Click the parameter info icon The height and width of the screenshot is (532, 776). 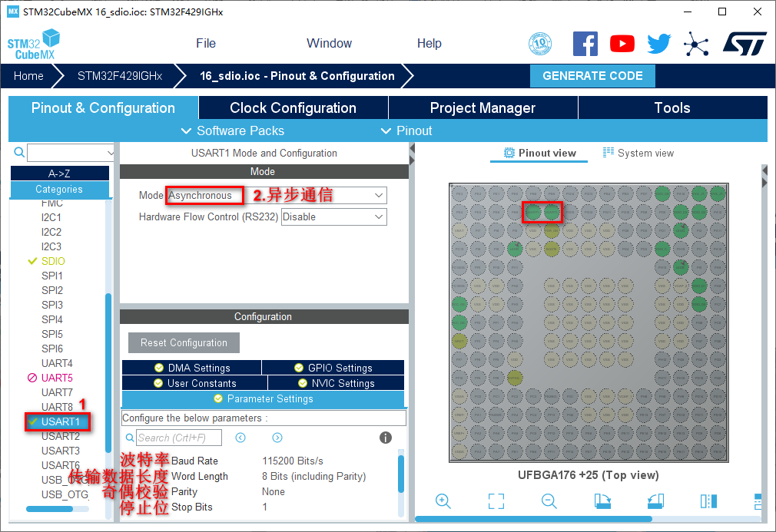(x=386, y=438)
